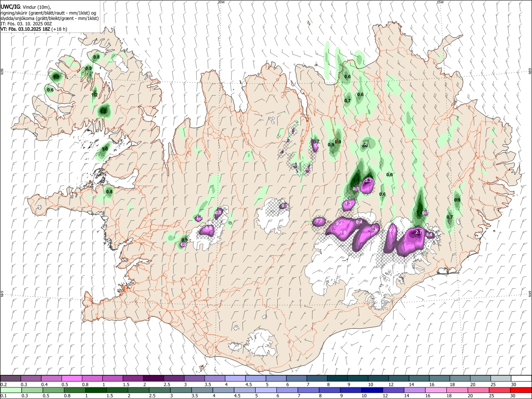The image size is (532, 399).
Task: Click the pale gray 25–30 snow legend swatch
Action: (500, 378)
